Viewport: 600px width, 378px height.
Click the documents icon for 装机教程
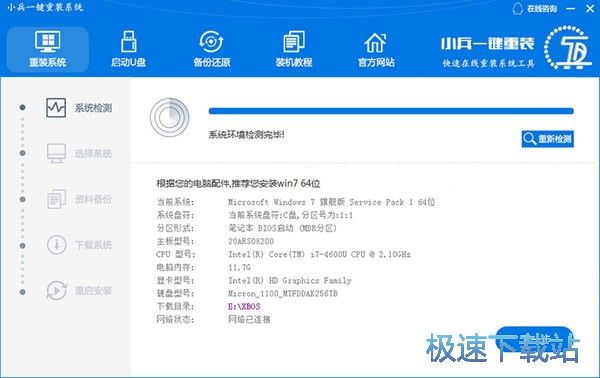click(x=294, y=41)
